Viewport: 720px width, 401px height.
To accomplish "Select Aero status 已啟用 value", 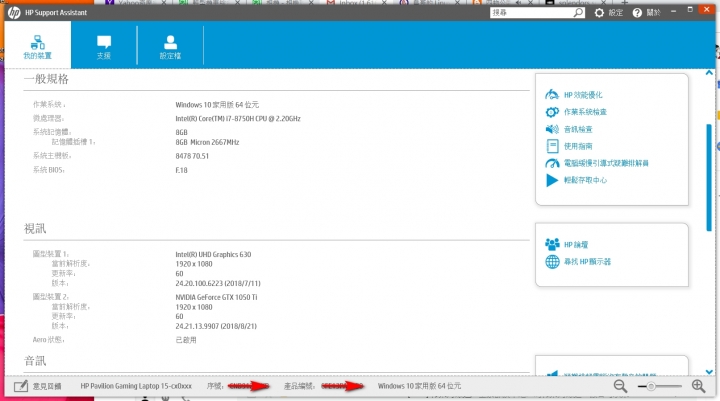I will pyautogui.click(x=186, y=340).
